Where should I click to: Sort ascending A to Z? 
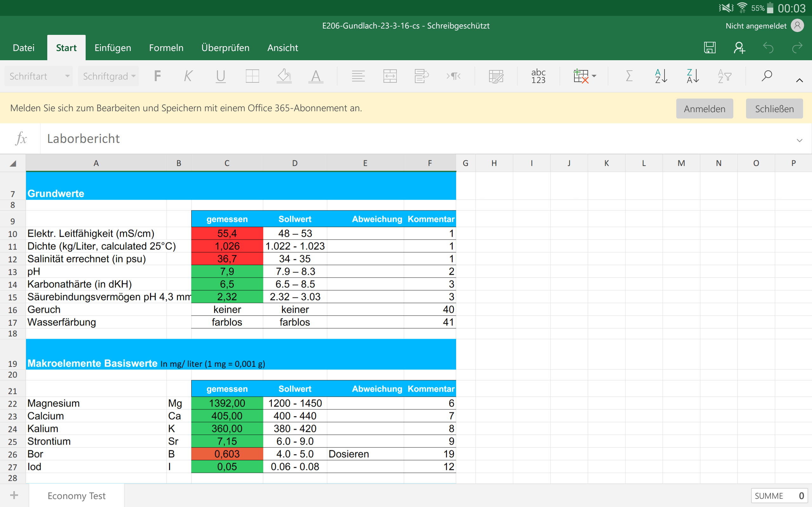point(661,76)
